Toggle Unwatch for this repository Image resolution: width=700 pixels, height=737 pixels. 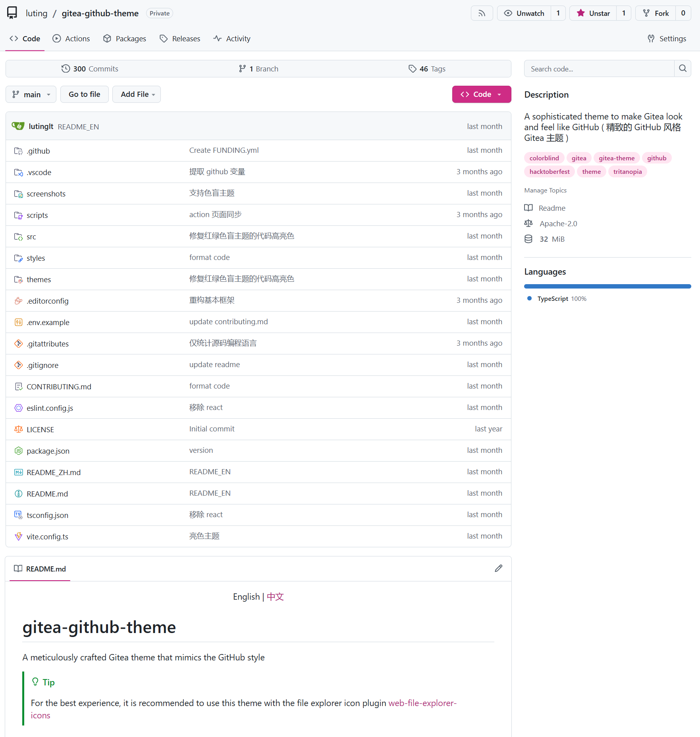pos(524,13)
